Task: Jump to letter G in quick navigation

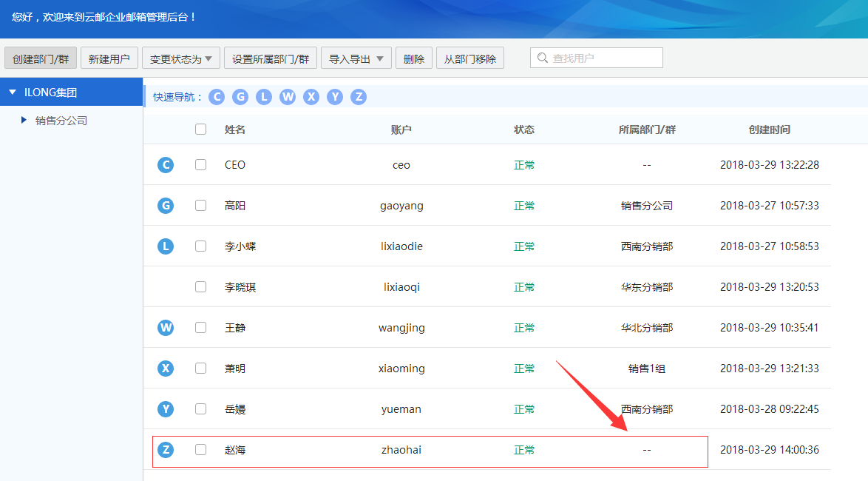Action: point(240,97)
